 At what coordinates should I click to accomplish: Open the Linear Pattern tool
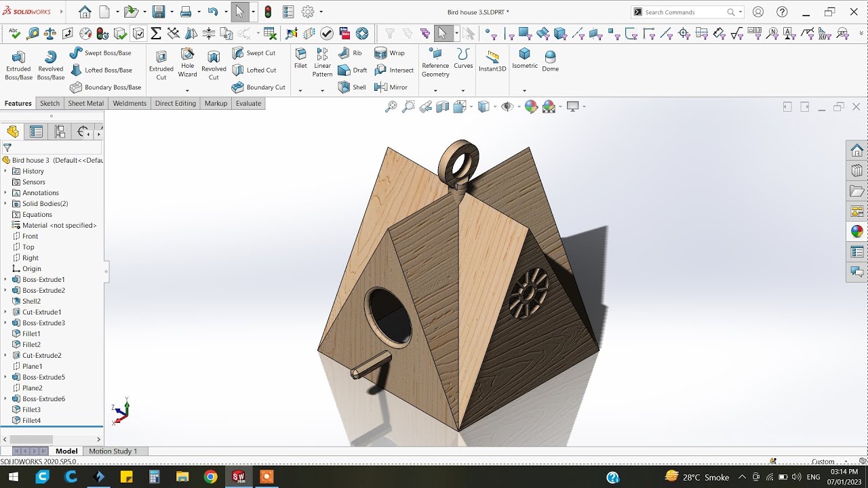[x=323, y=63]
